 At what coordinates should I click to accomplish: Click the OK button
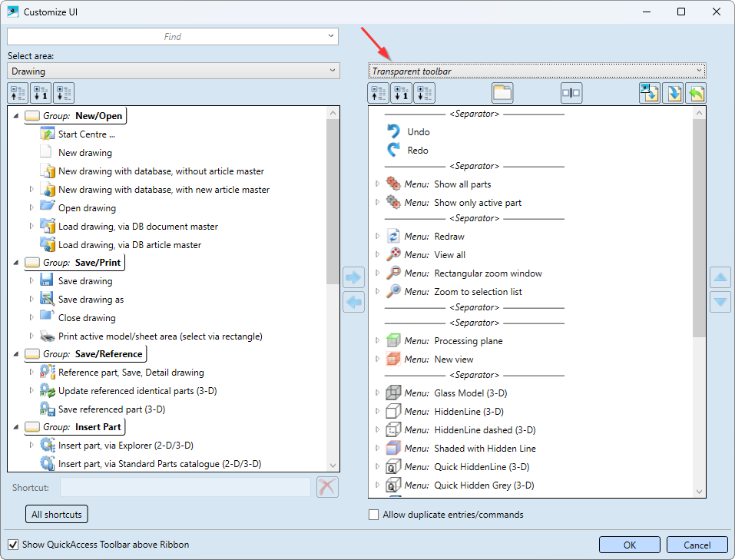629,545
